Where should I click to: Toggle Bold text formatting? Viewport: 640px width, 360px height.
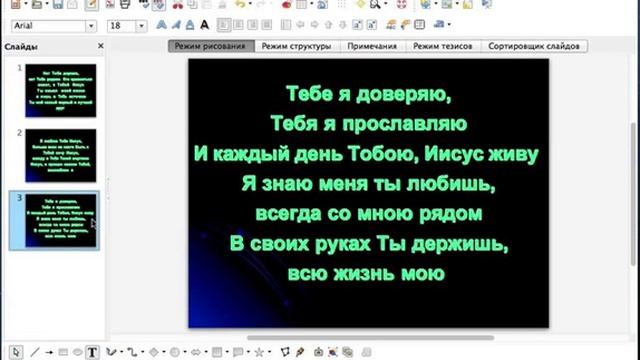162,25
